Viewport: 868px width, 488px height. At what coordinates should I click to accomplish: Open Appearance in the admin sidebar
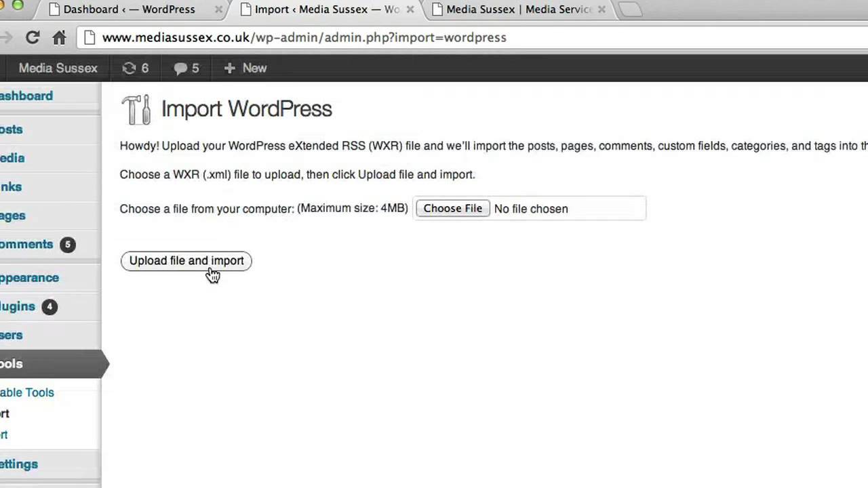29,277
